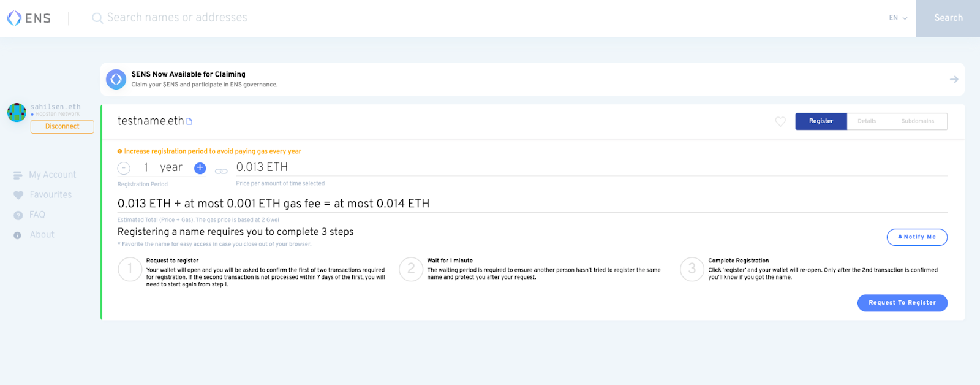Screen dimensions: 980x385
Task: Click the chain link icon beside price
Action: pos(221,171)
